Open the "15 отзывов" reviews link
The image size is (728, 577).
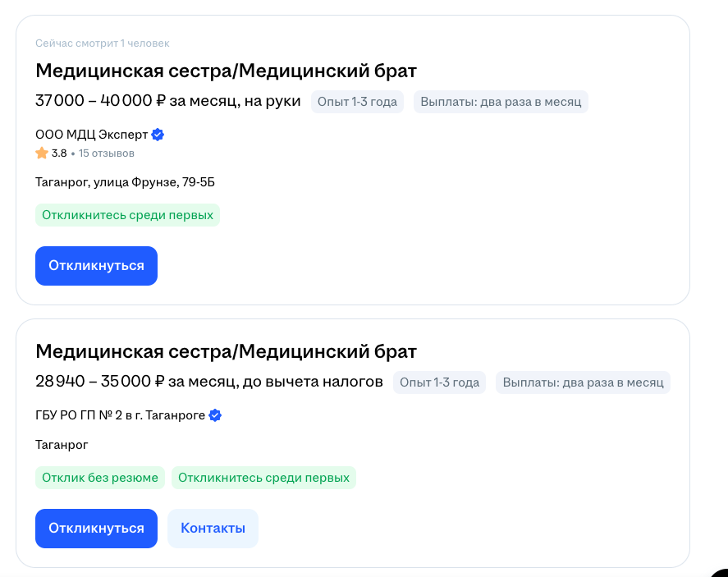tap(107, 153)
